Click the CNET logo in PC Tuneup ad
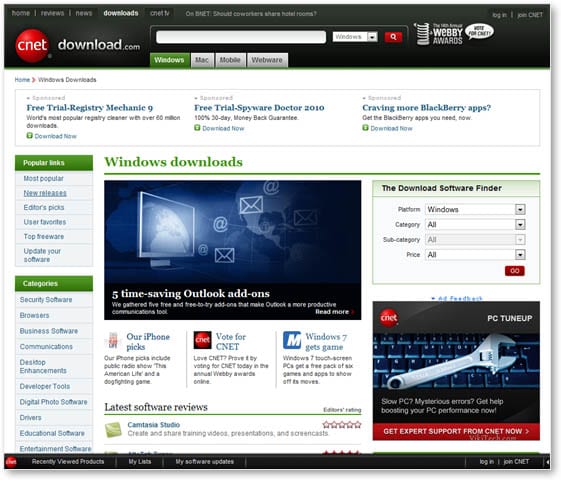The image size is (561, 480). (x=389, y=317)
